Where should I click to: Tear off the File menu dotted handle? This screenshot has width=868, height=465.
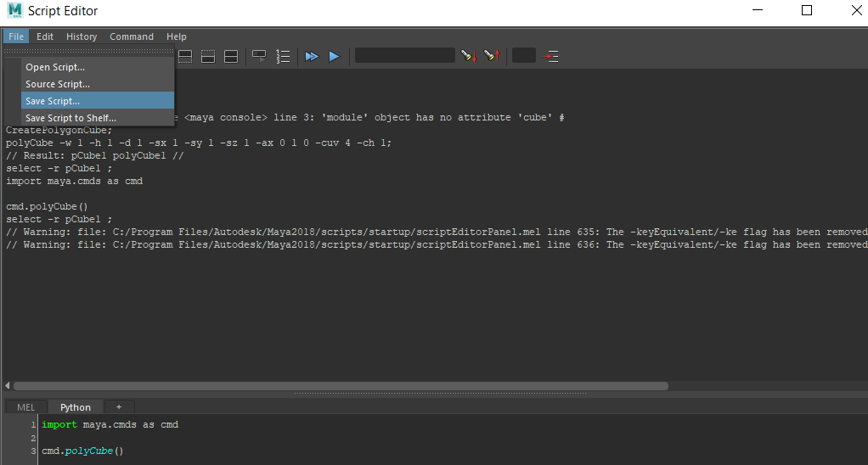[x=88, y=51]
